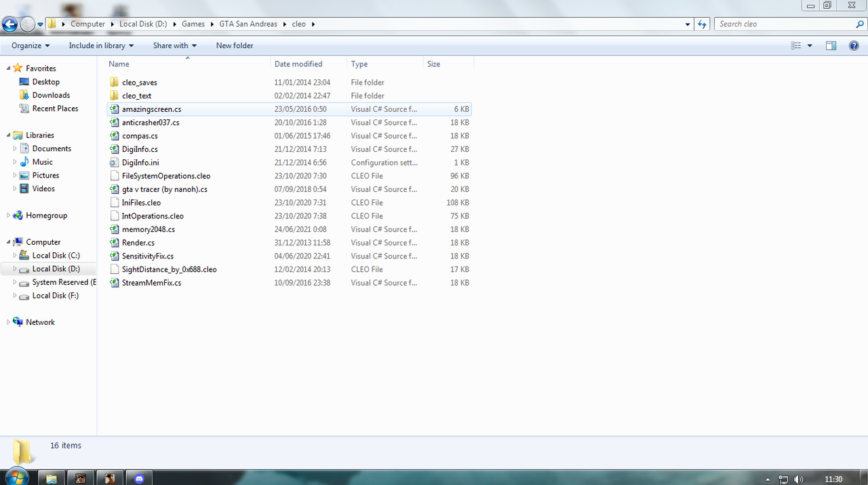
Task: Click the cleo_saves folder icon
Action: [114, 82]
